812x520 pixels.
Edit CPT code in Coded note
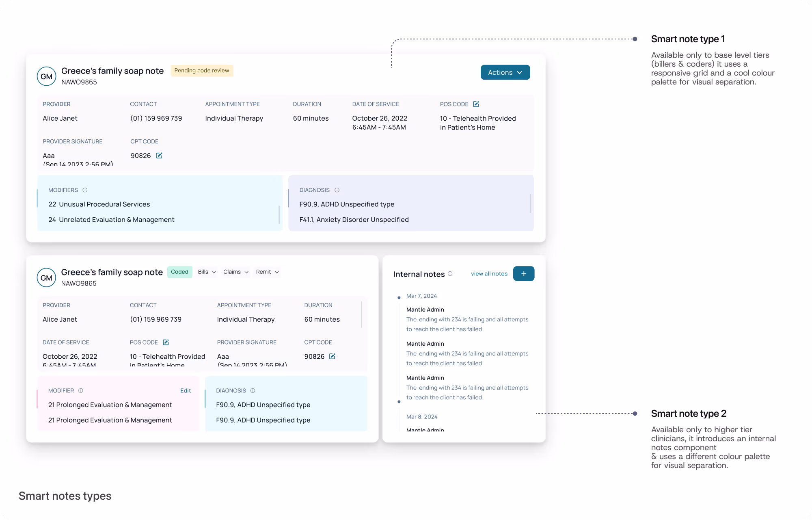tap(332, 356)
